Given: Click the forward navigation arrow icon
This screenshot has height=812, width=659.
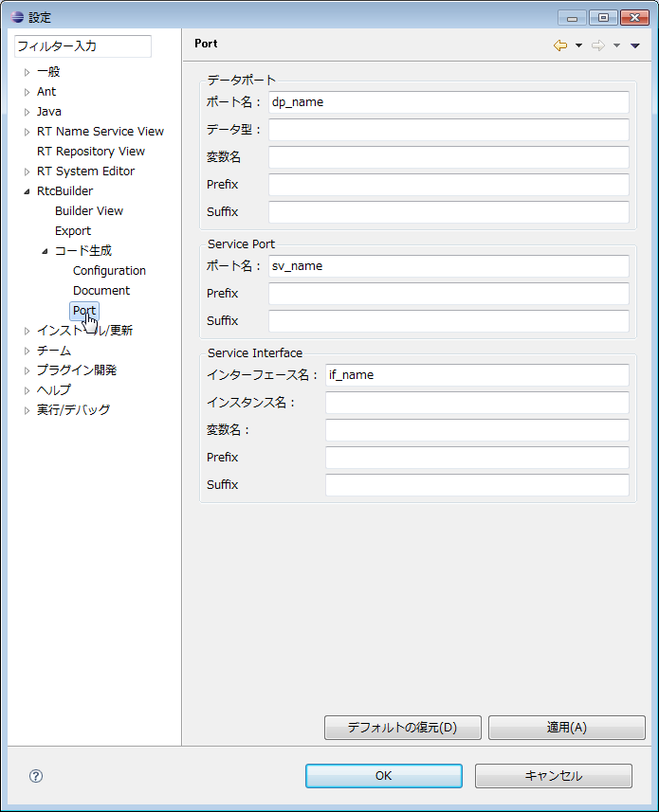Looking at the screenshot, I should tap(598, 45).
